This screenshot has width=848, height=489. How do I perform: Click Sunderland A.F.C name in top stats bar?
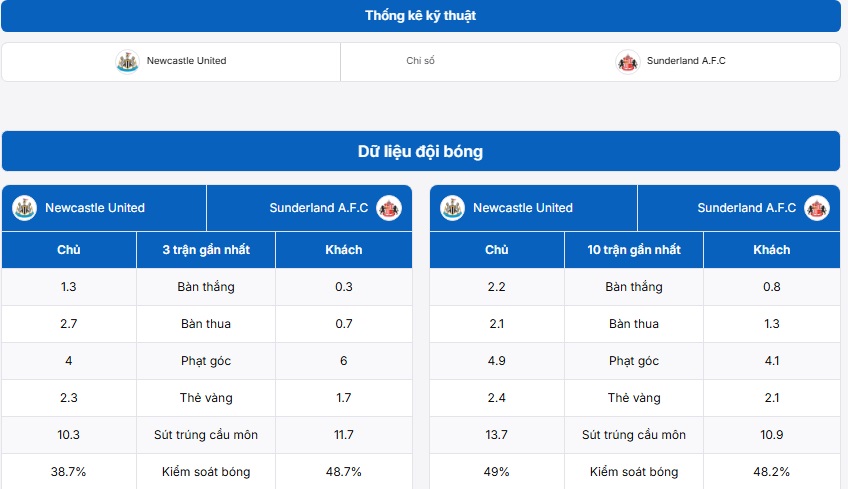coord(686,61)
